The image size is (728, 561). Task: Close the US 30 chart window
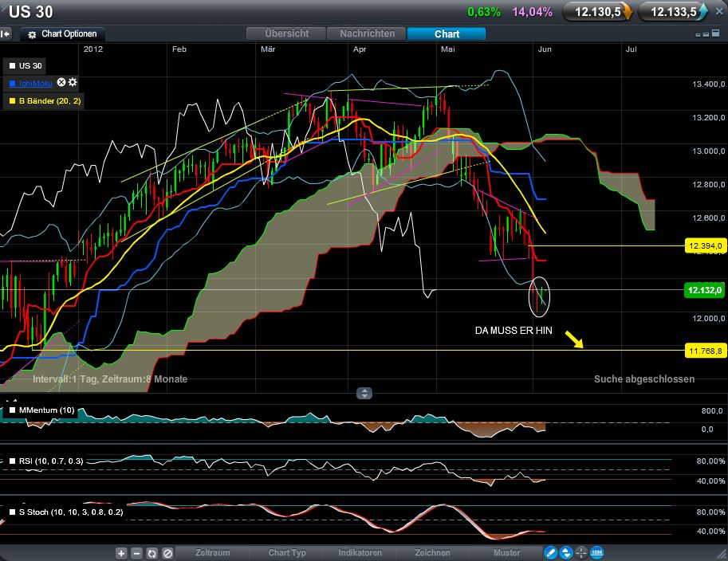click(719, 12)
